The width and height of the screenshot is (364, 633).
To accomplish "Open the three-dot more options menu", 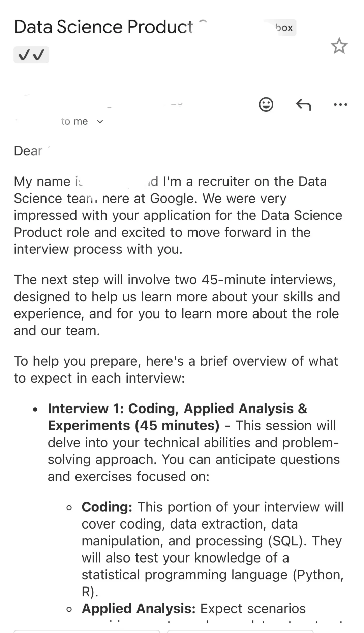I will point(340,105).
